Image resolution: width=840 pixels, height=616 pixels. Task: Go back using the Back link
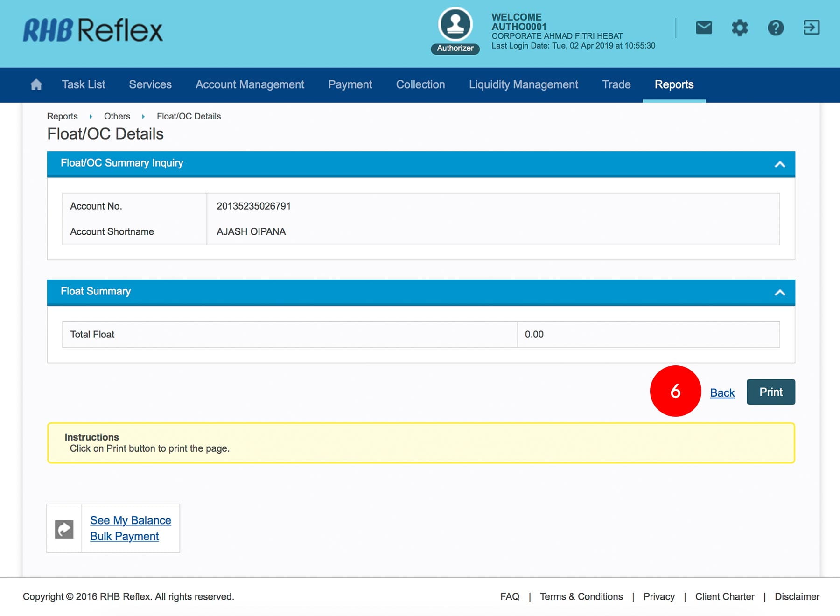point(722,393)
